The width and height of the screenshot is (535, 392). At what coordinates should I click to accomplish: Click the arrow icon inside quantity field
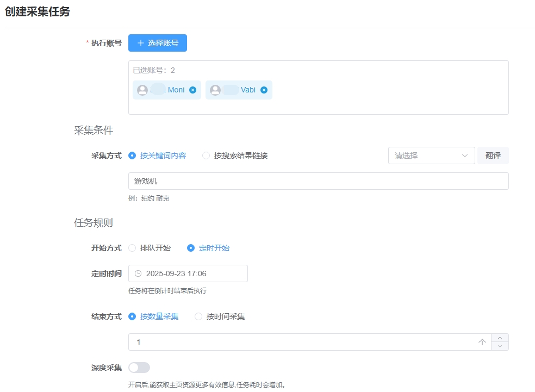click(x=482, y=342)
